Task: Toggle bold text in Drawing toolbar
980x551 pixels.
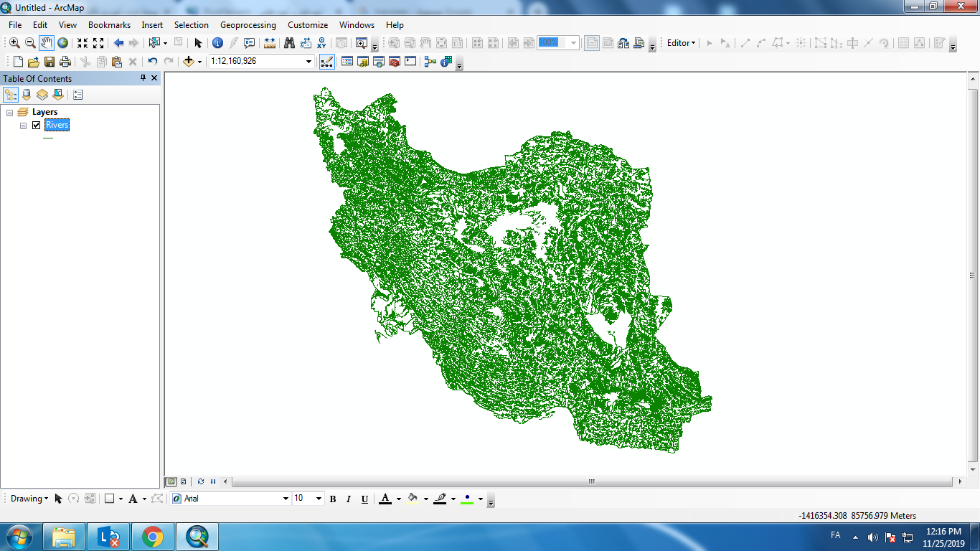Action: click(x=333, y=499)
